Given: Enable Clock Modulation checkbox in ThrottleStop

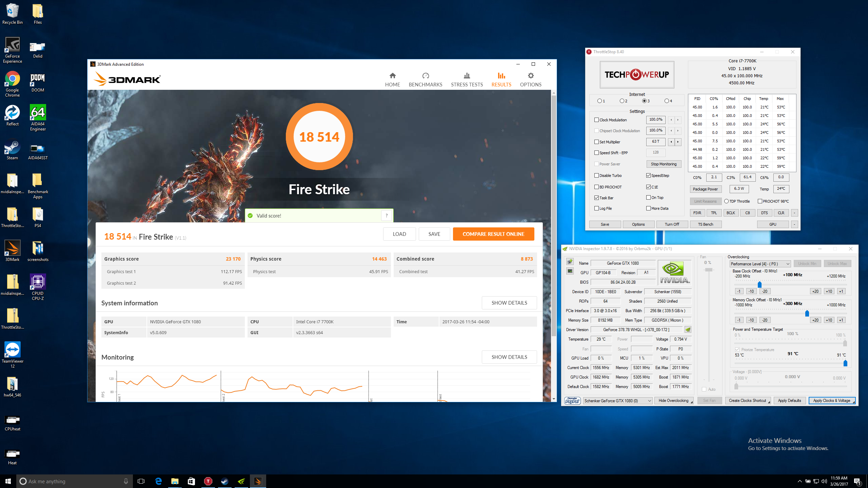Looking at the screenshot, I should tap(596, 120).
